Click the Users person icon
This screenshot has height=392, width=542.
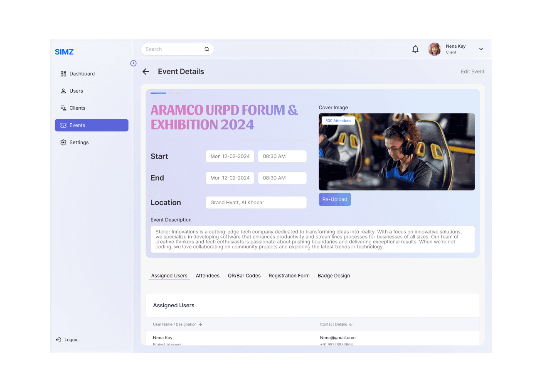[63, 91]
